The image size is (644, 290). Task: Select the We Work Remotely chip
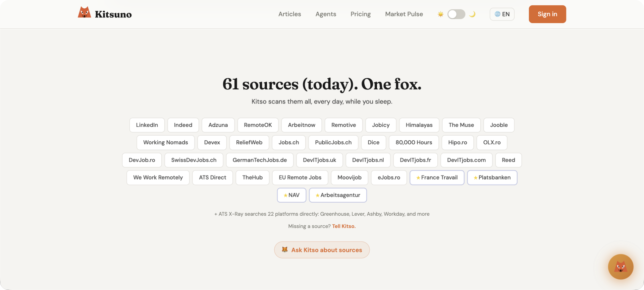point(158,178)
